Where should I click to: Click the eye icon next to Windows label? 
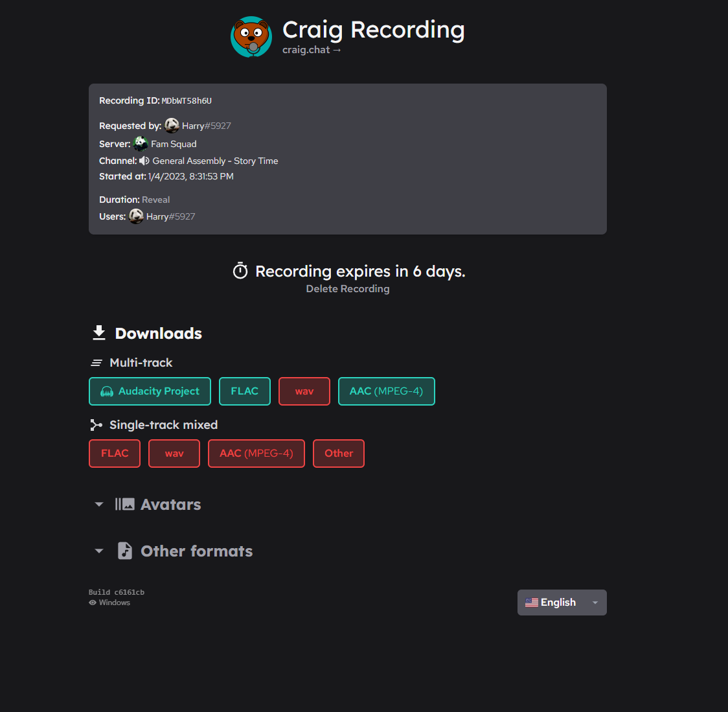(x=93, y=603)
